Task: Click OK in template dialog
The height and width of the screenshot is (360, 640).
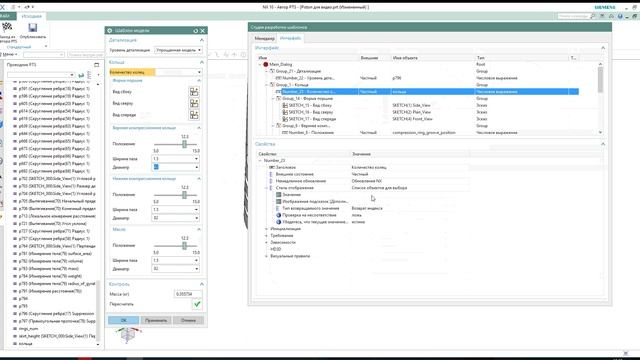Action: pyautogui.click(x=124, y=320)
